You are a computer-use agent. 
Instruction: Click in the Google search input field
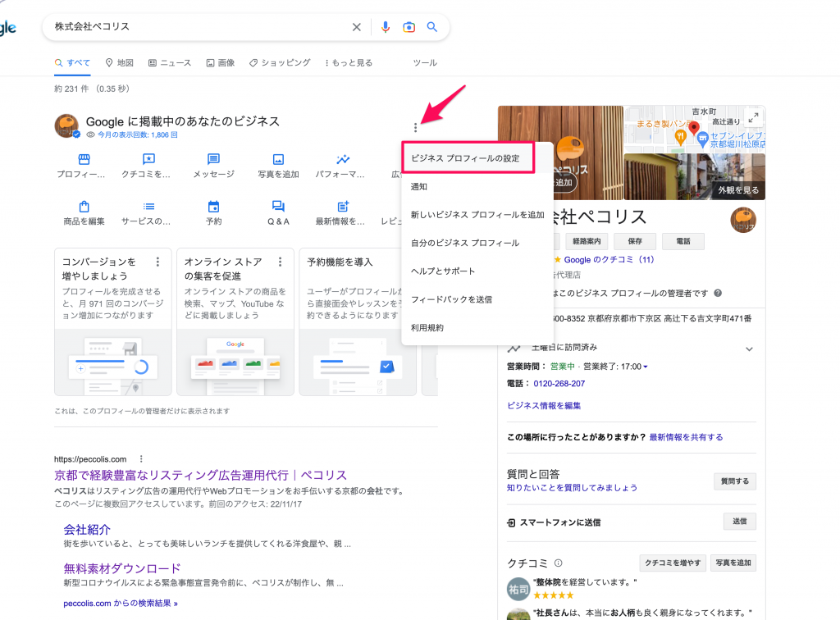(197, 27)
